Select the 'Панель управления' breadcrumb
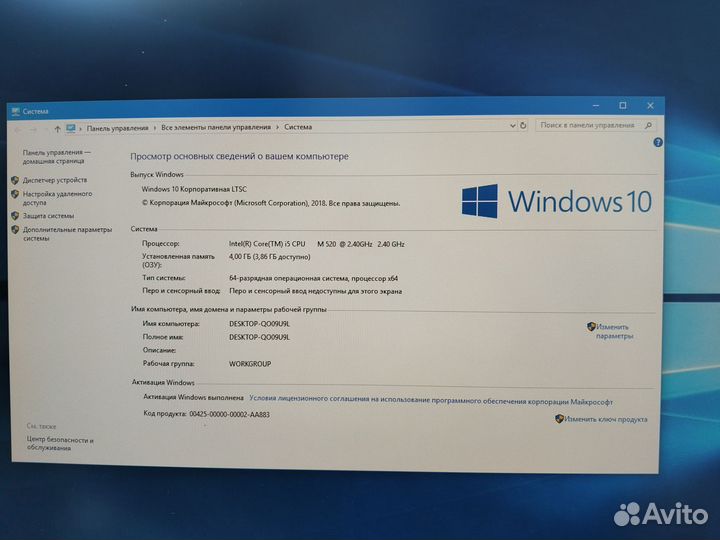This screenshot has width=720, height=540. 117,128
